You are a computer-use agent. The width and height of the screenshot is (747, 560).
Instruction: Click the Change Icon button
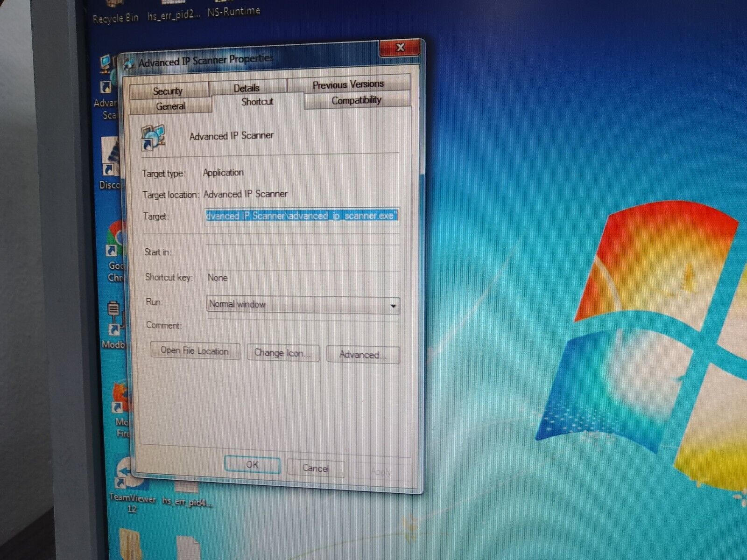tap(282, 353)
